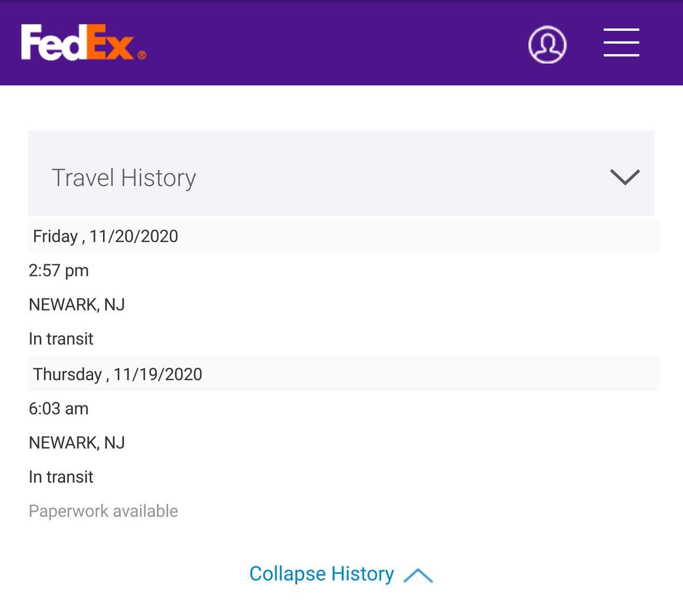
Task: Click the Collapse History link text
Action: [322, 574]
